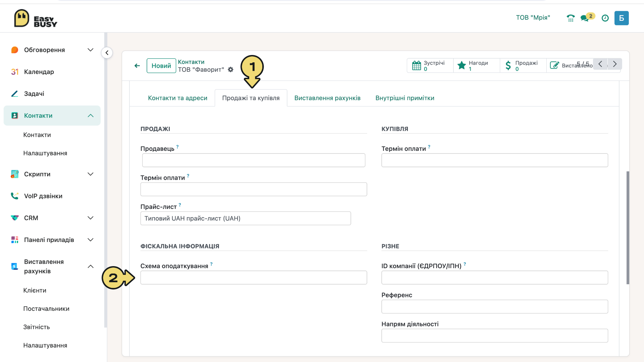Click the ID компанії (ЄДРПОУ/ІПН) field
This screenshot has width=644, height=362.
(x=495, y=278)
